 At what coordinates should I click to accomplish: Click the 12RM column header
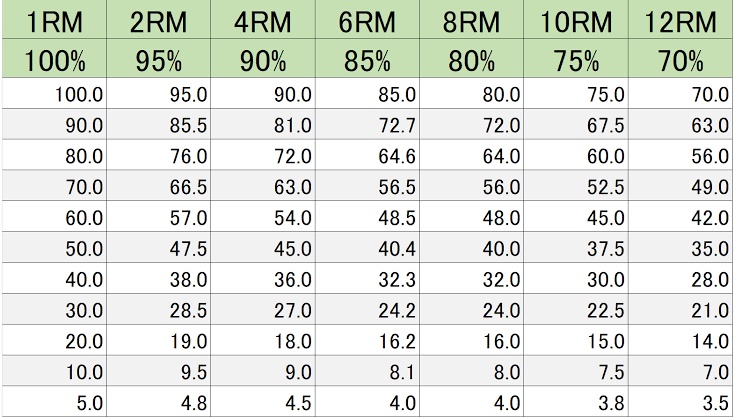(x=680, y=20)
